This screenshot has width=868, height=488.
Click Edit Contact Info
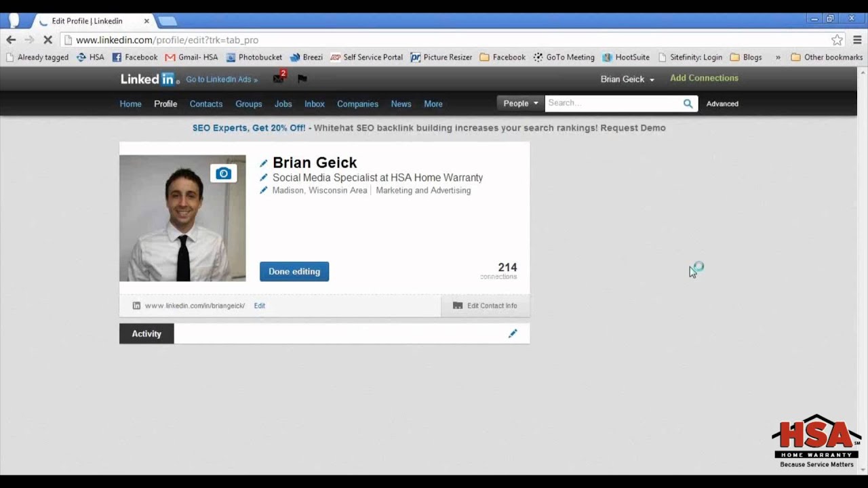point(486,306)
